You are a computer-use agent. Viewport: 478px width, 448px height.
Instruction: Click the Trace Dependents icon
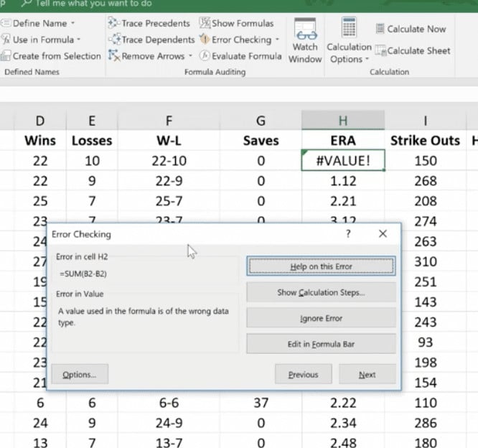(114, 39)
